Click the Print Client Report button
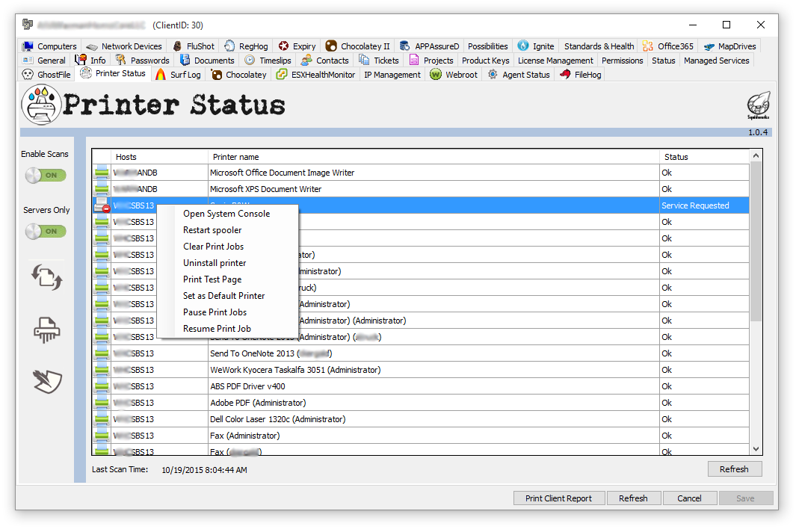 (559, 498)
